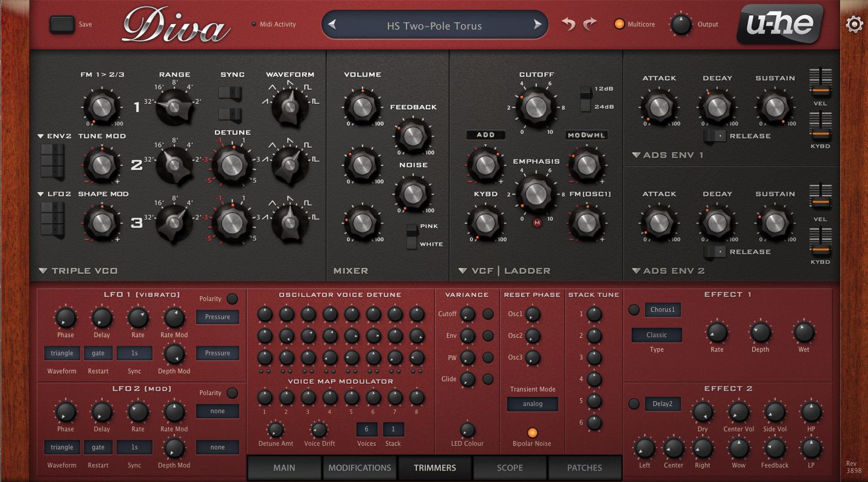Click the u-he logo badge
The height and width of the screenshot is (482, 868).
[x=780, y=24]
